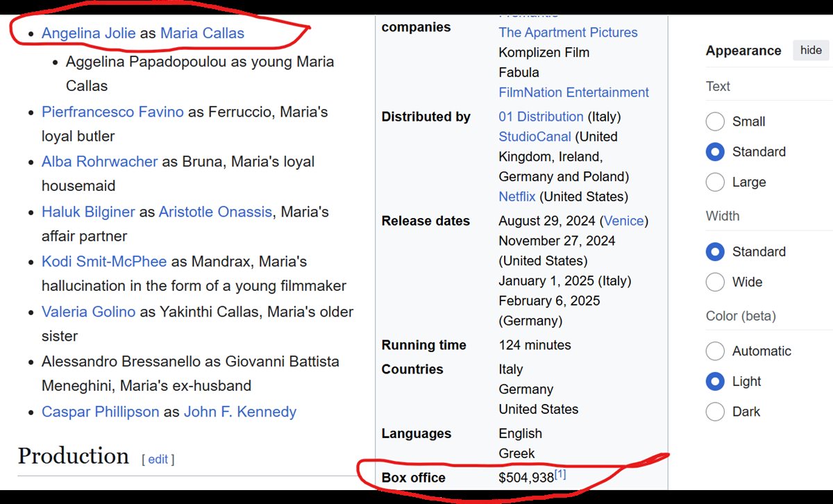Click the Languages label
This screenshot has width=833, height=504.
pyautogui.click(x=416, y=433)
